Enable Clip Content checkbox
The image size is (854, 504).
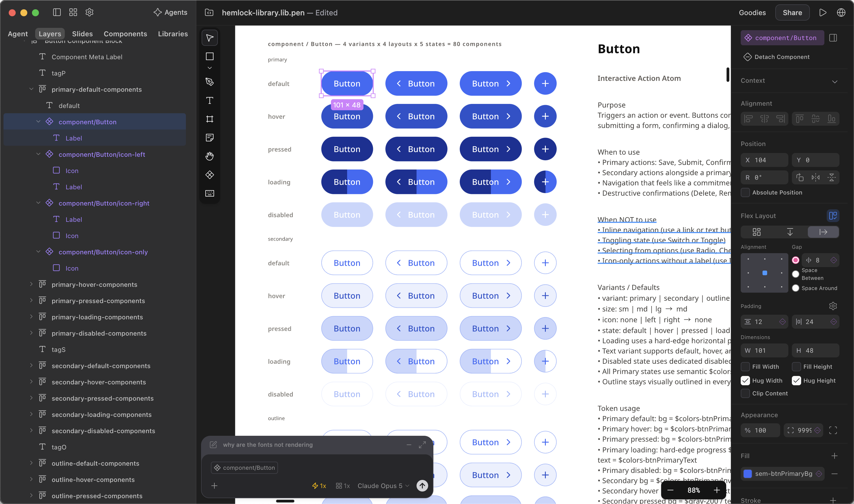745,393
